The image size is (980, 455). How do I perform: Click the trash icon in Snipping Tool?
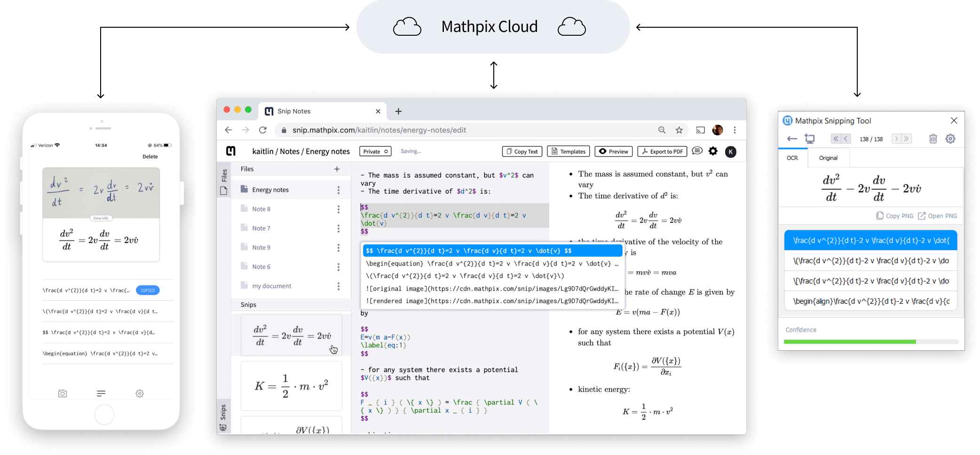(933, 139)
